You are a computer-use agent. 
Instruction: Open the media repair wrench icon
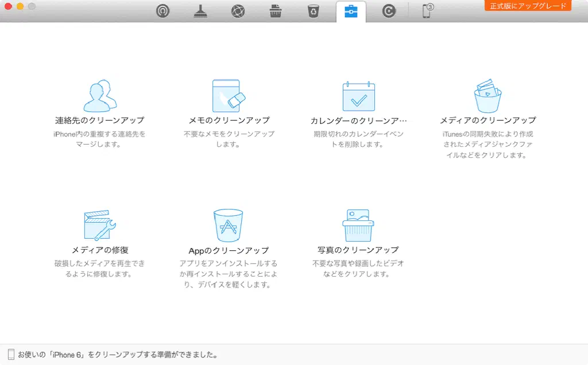point(99,224)
